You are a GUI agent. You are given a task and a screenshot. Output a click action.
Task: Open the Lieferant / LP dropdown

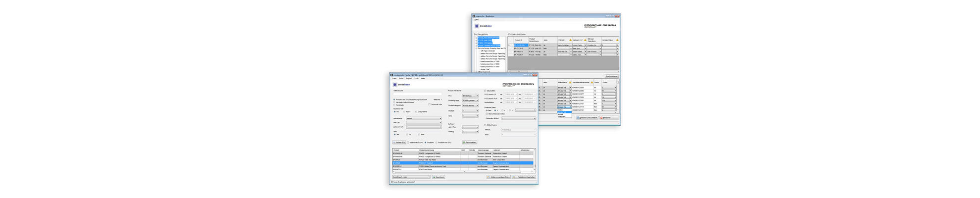[424, 127]
